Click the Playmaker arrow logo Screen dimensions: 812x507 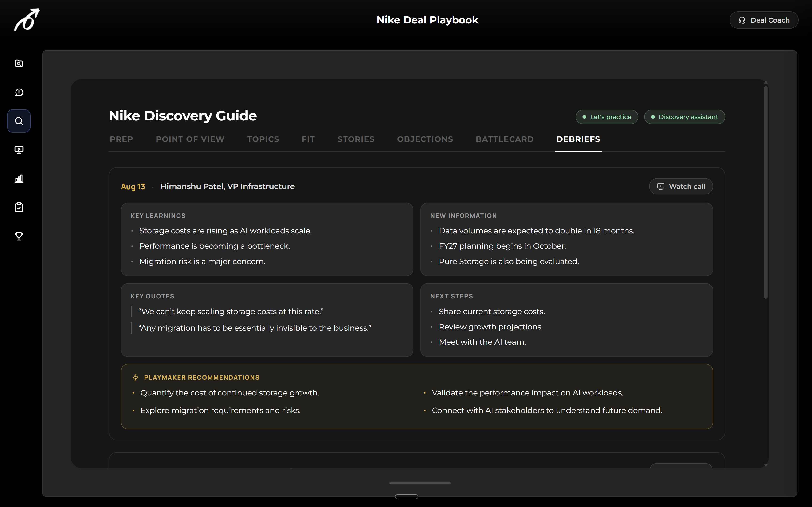[x=27, y=20]
